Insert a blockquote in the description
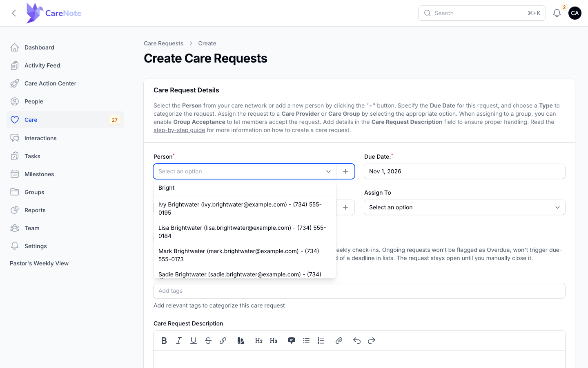 coord(292,341)
